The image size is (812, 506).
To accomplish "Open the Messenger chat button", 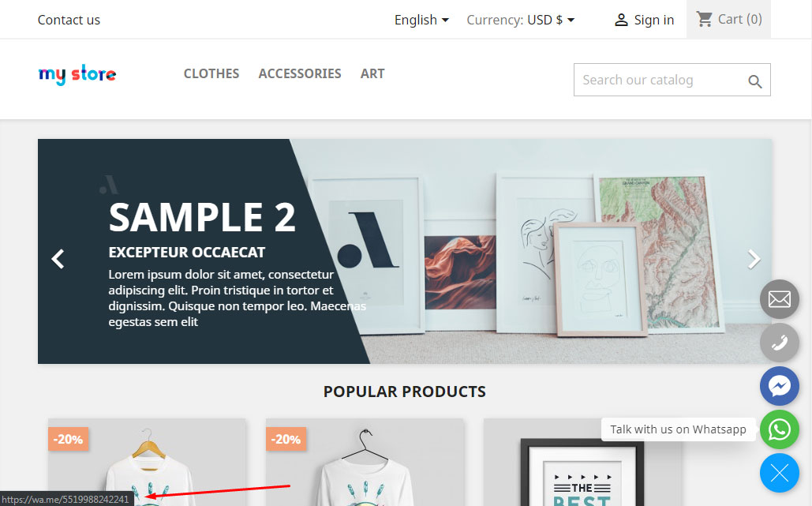I will 780,386.
